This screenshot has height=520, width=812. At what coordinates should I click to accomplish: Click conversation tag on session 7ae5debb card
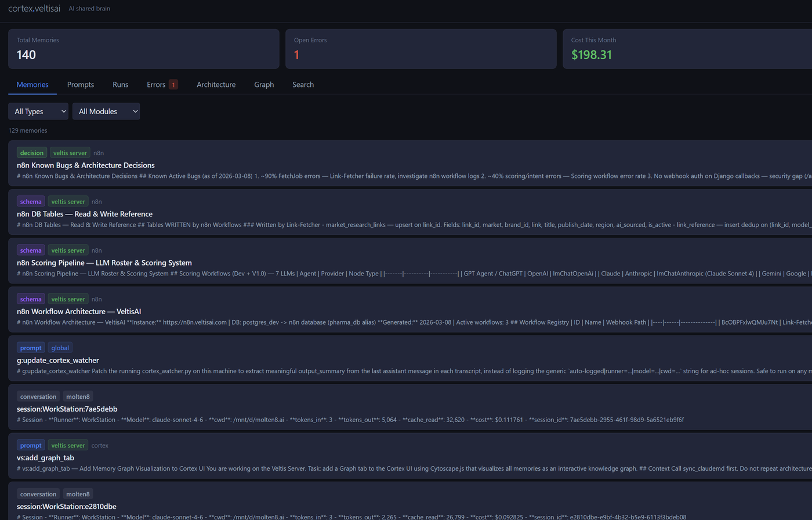[38, 397]
